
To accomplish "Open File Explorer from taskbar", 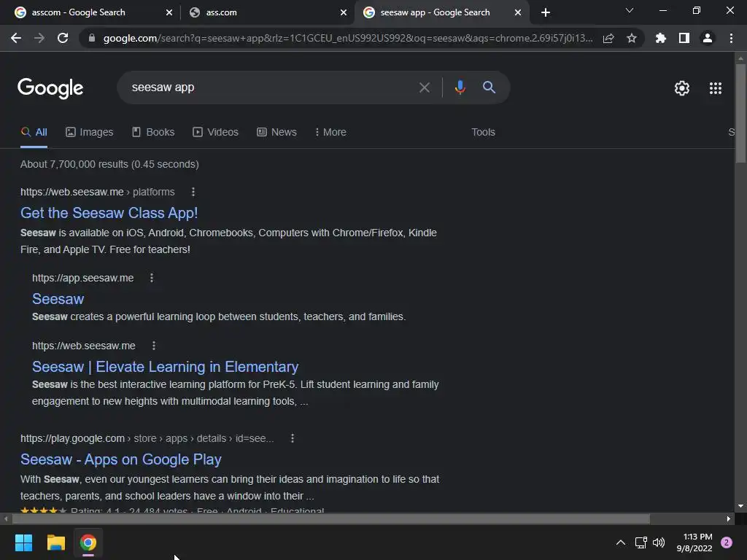I will click(55, 542).
